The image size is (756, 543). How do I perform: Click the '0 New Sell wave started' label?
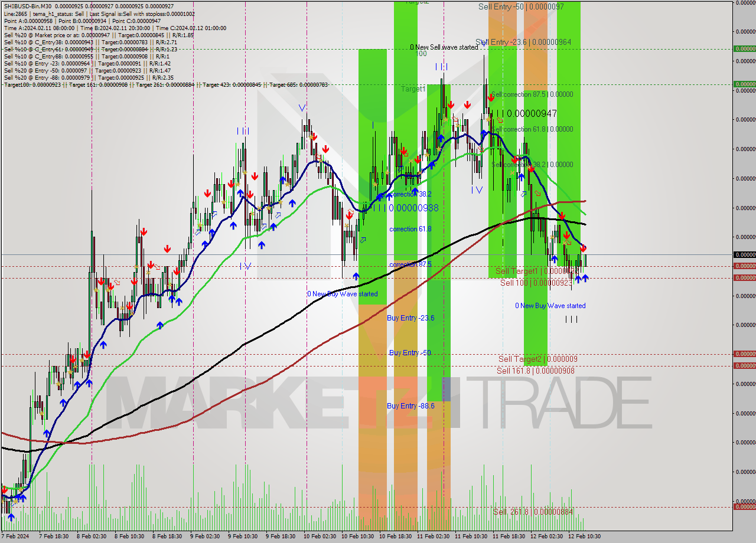pos(444,47)
